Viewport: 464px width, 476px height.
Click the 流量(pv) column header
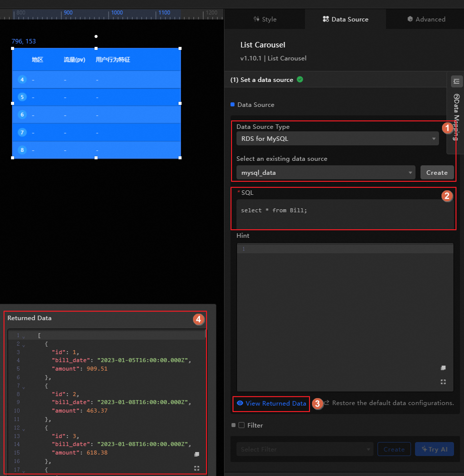tap(74, 59)
